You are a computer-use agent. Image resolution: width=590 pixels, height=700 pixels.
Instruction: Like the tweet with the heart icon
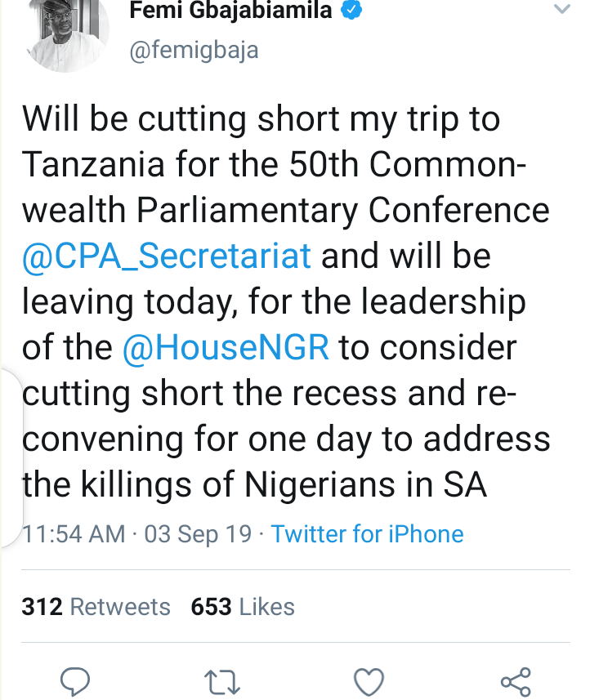point(369,680)
